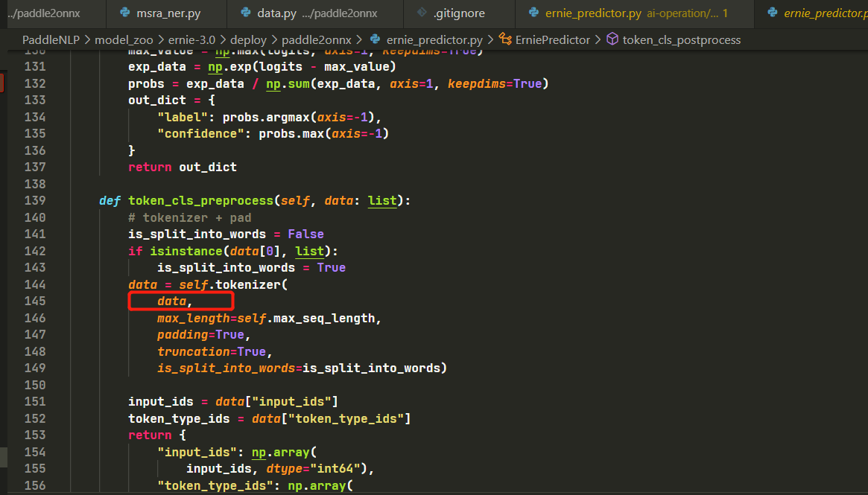The width and height of the screenshot is (868, 495).
Task: Click 'self.tokenizer(' call on line 144
Action: point(233,284)
